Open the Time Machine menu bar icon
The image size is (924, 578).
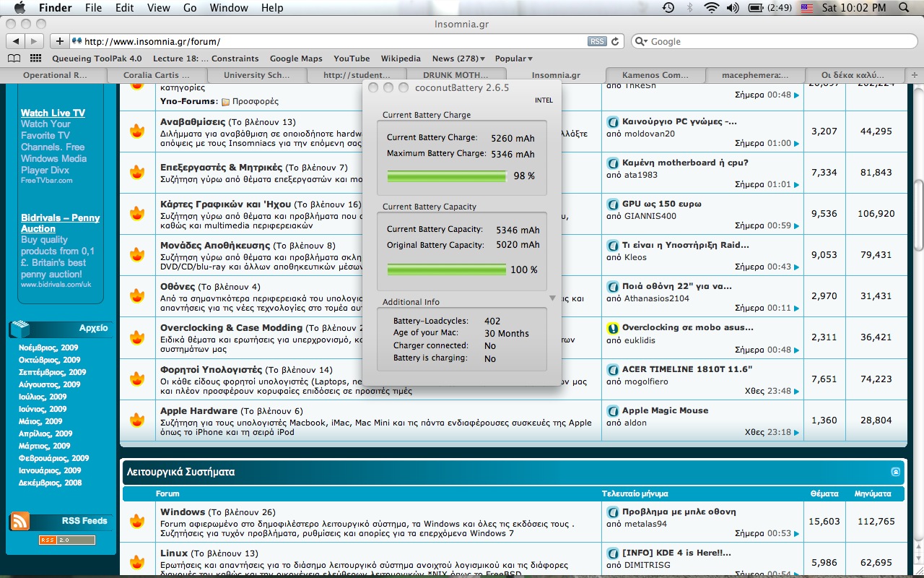668,8
